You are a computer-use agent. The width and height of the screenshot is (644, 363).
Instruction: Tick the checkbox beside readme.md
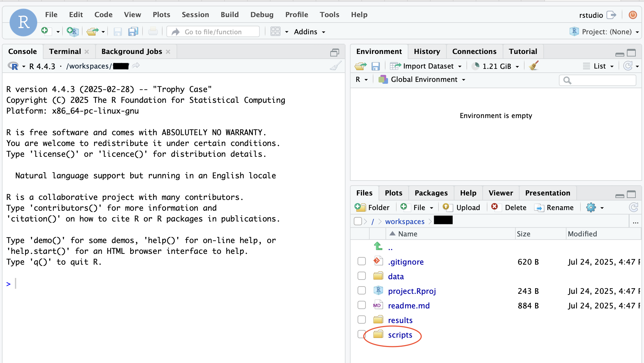(362, 305)
